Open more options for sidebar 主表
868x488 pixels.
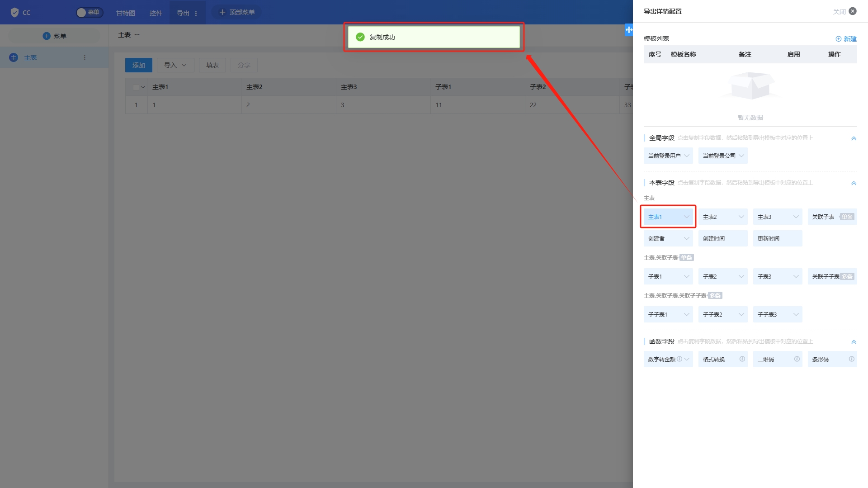(85, 57)
